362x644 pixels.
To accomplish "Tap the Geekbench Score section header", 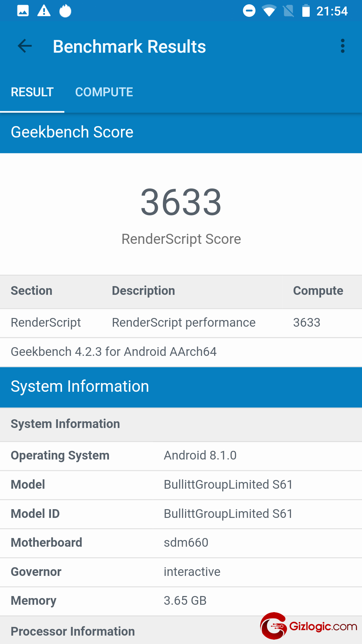I will click(x=181, y=133).
